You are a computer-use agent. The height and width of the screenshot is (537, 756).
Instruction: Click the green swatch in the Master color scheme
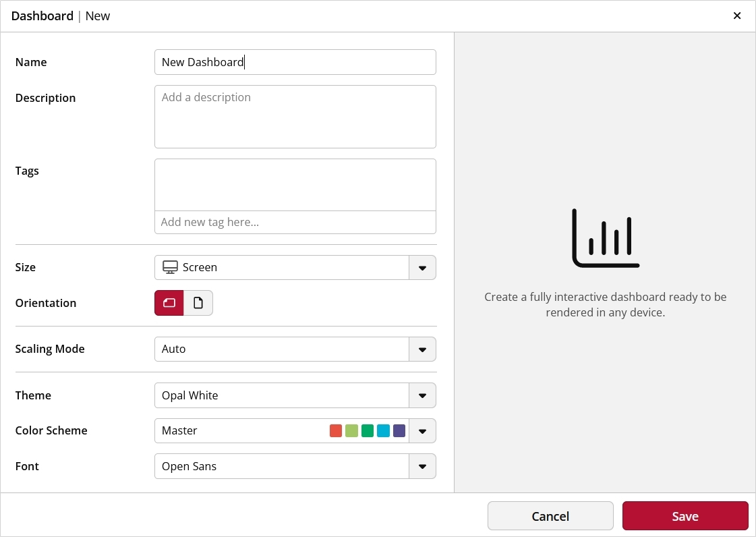coord(367,430)
